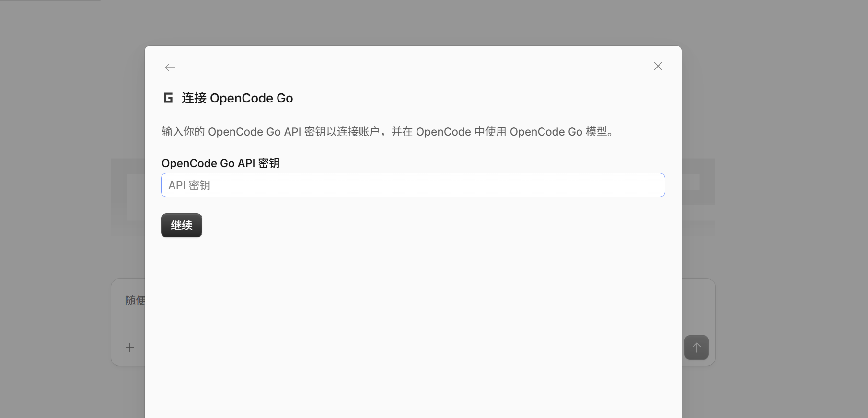Screen dimensions: 868x418
Task: Close the 连接 OpenCode Go dialog
Action: (658, 66)
